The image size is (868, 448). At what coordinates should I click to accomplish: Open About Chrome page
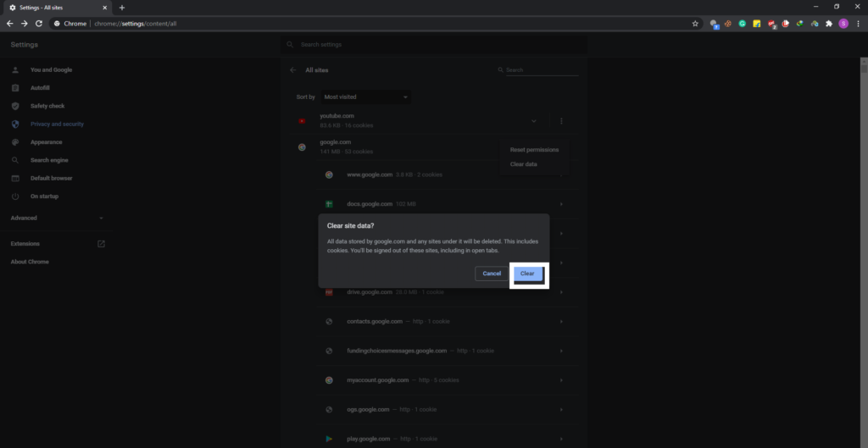30,262
